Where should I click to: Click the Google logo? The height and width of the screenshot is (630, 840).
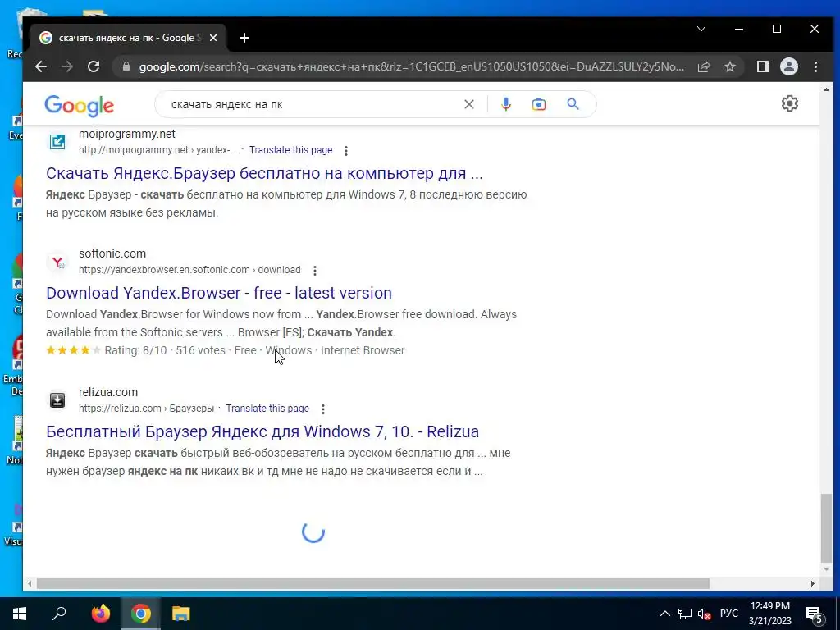[79, 105]
